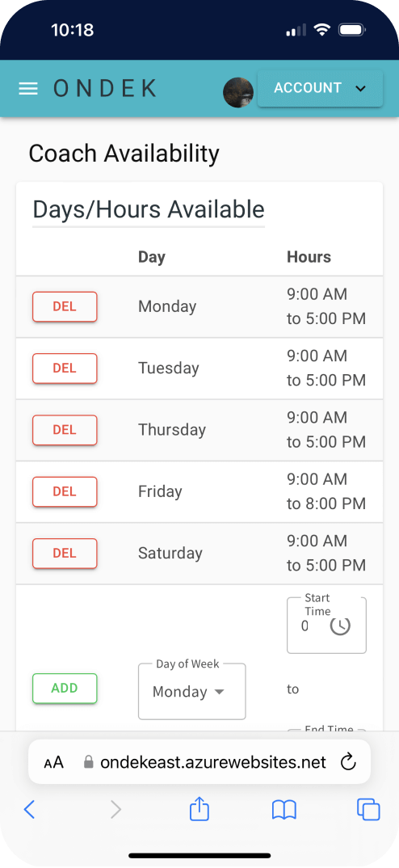Focus the Start Time input field
This screenshot has width=399, height=868.
(326, 625)
